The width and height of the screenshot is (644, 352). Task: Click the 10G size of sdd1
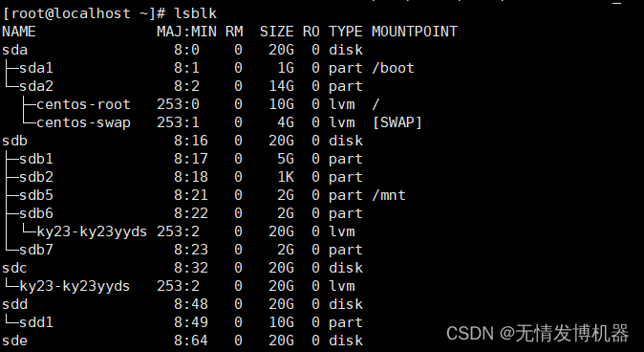[x=281, y=322]
